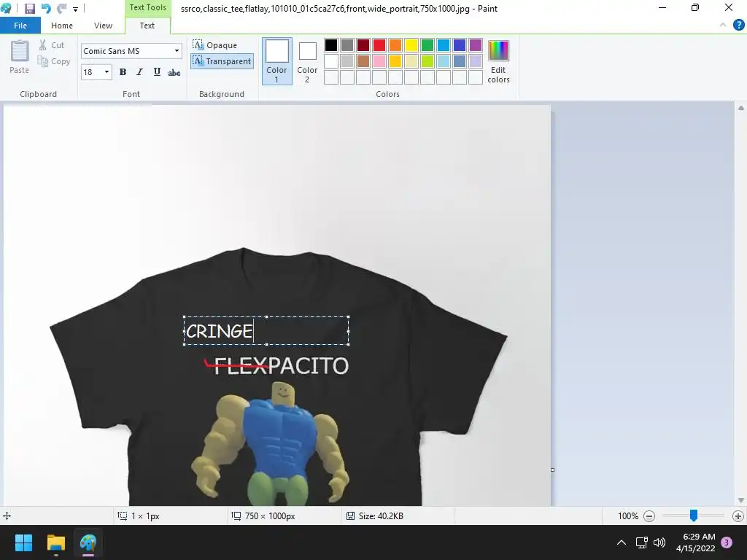Click the Text Tools contextual tab header
This screenshot has width=747, height=560.
147,7
